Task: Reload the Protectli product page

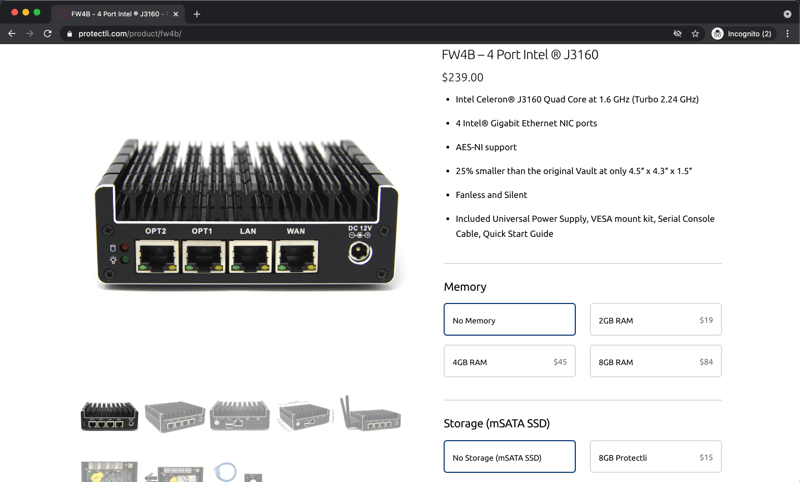Action: click(x=47, y=33)
